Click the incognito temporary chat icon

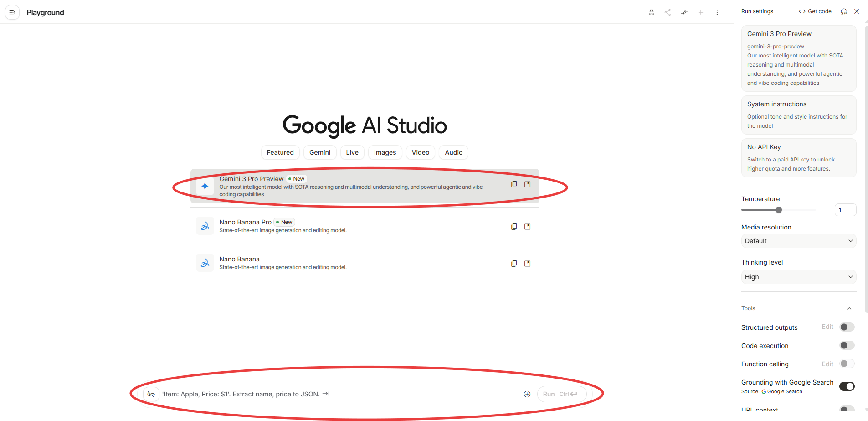652,12
